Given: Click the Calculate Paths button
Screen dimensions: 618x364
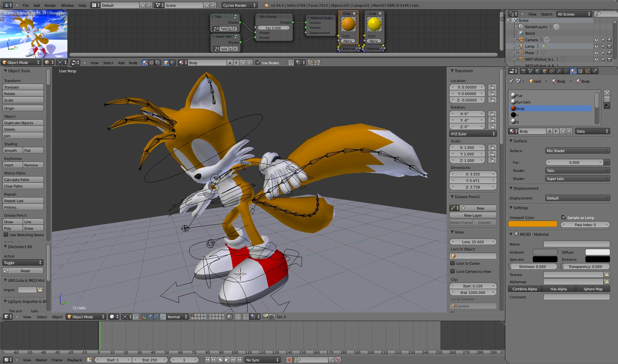Looking at the screenshot, I should coord(23,179).
